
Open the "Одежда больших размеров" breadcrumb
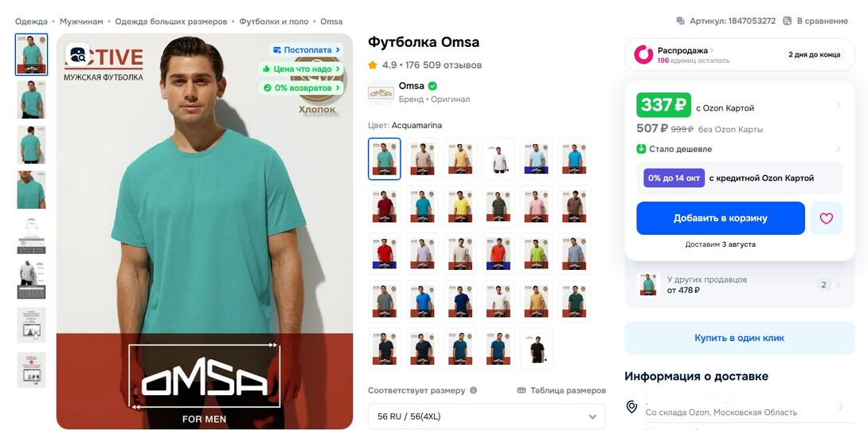click(x=171, y=21)
